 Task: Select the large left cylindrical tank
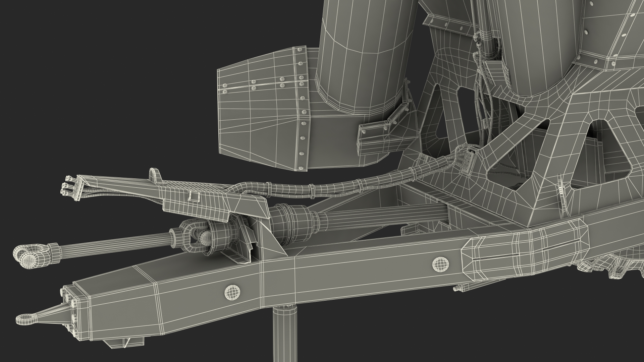tap(366, 50)
